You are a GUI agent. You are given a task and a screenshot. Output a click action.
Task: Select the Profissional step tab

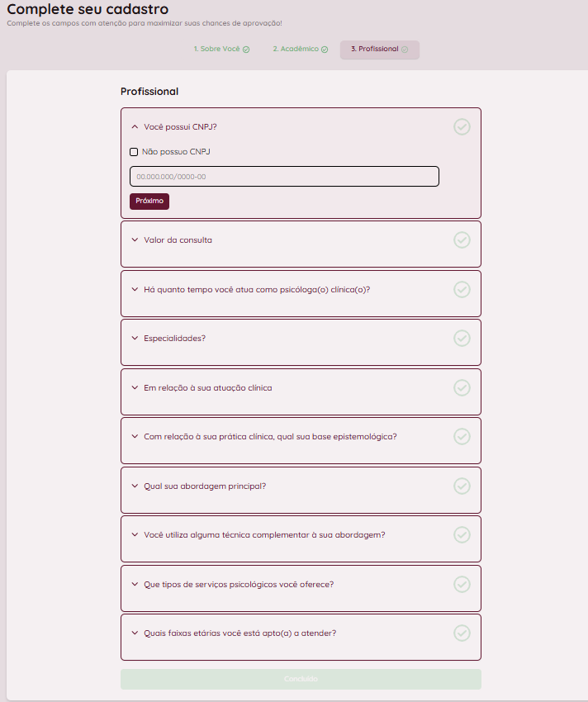point(379,50)
